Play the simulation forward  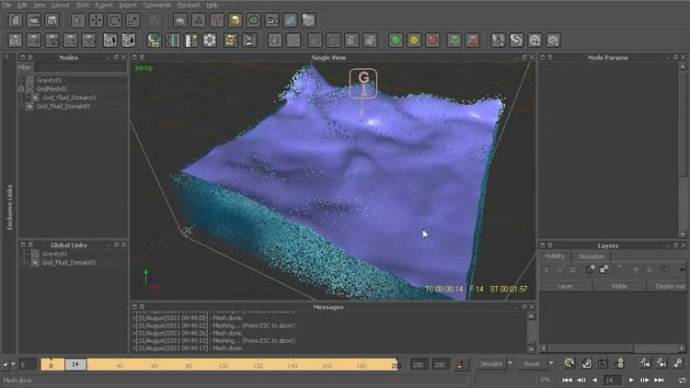click(x=631, y=380)
